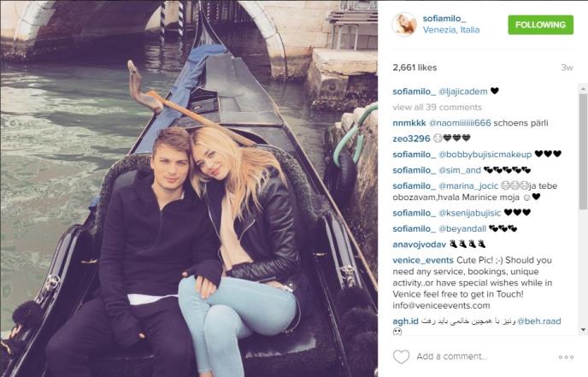Click the scrollbar up arrow in comments
Viewport: 588px width, 377px height.
click(x=583, y=89)
